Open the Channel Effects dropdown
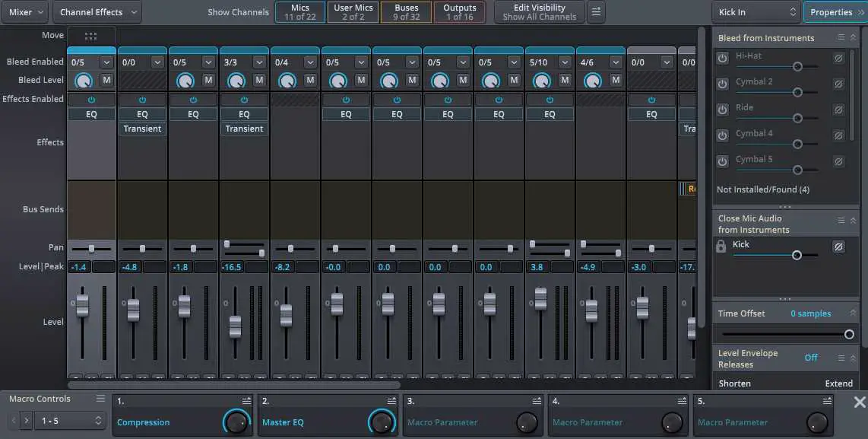The width and height of the screenshot is (868, 439). 97,11
